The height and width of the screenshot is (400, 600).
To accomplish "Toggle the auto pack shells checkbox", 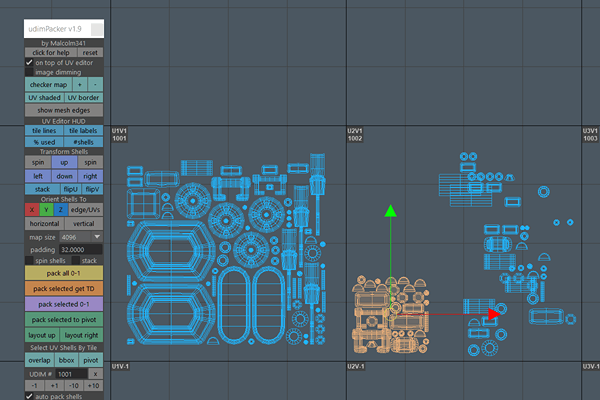I will [29, 396].
